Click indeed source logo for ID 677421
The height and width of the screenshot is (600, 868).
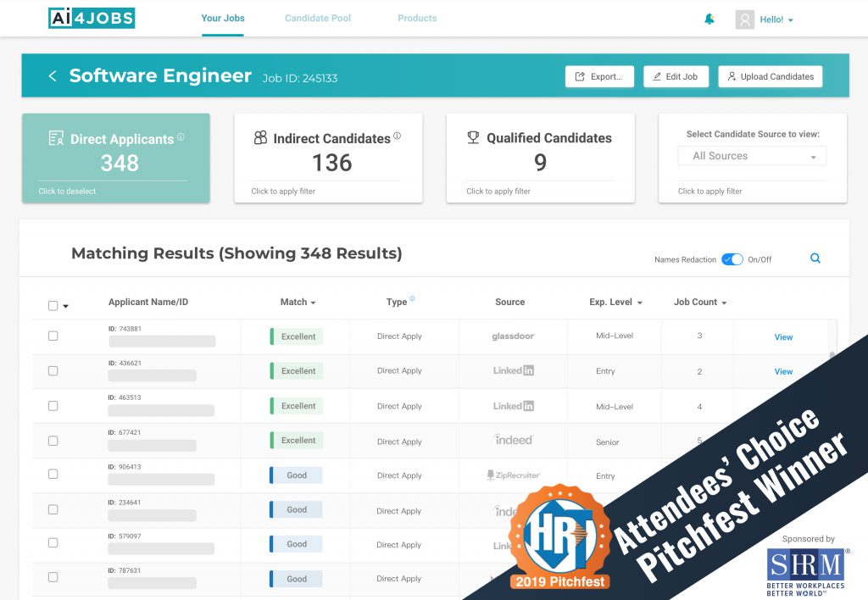coord(513,440)
